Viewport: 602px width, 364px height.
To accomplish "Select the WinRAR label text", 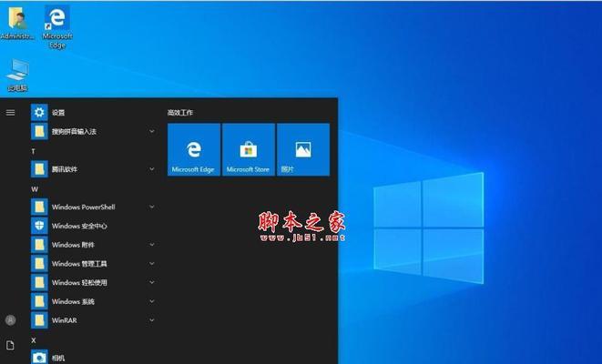I will pos(64,320).
